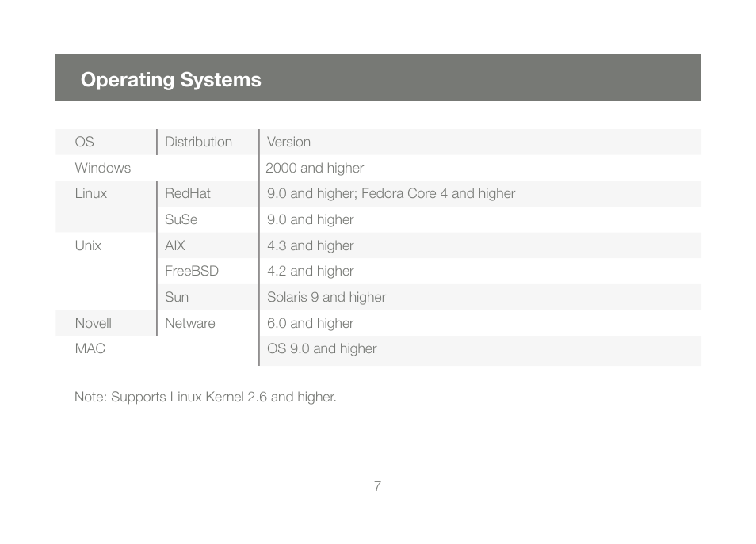The width and height of the screenshot is (756, 544).
Task: Click the page number 7
Action: click(x=377, y=486)
